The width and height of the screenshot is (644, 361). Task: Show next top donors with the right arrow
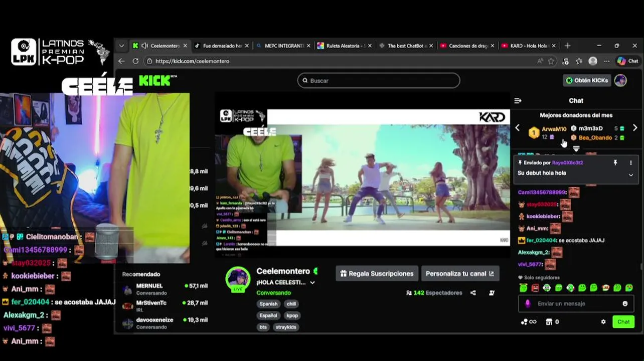tap(635, 128)
